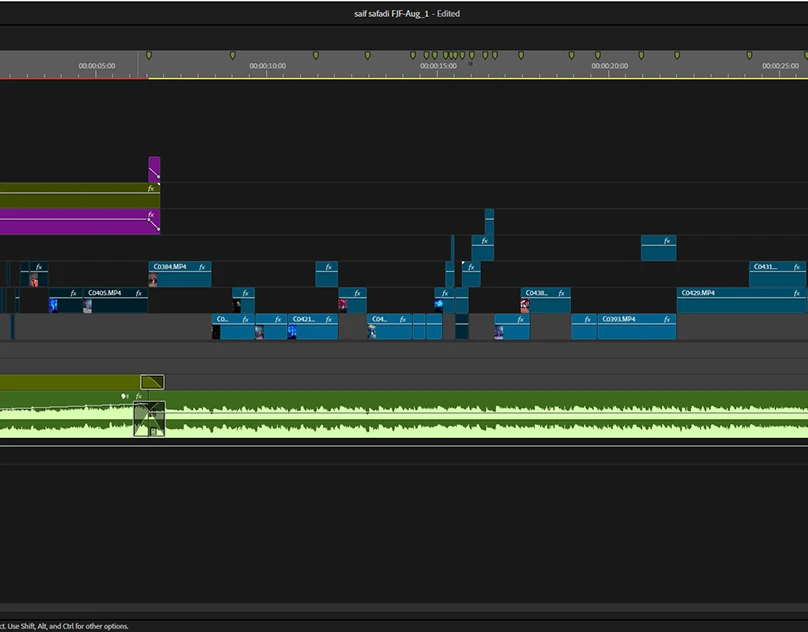Screen dimensions: 808x632
Task: Click the fx badge on the long olive video clip
Action: (x=151, y=188)
